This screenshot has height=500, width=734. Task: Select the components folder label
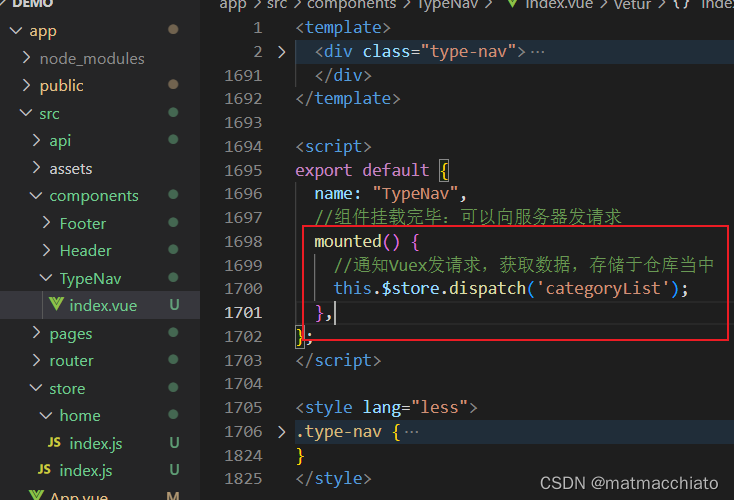coord(94,196)
